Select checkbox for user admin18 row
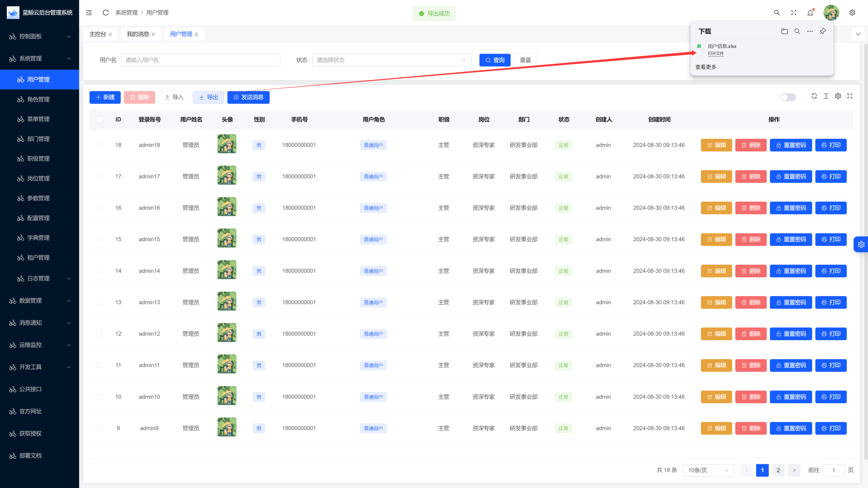 coord(99,145)
